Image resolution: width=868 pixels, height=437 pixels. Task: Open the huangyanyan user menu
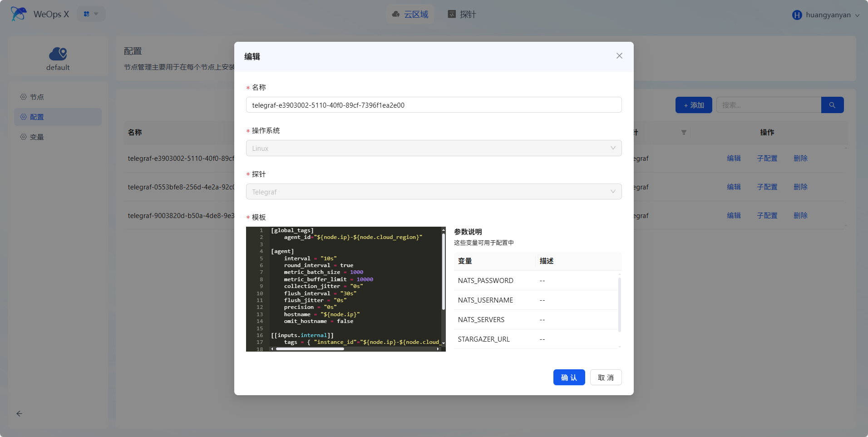coord(826,15)
